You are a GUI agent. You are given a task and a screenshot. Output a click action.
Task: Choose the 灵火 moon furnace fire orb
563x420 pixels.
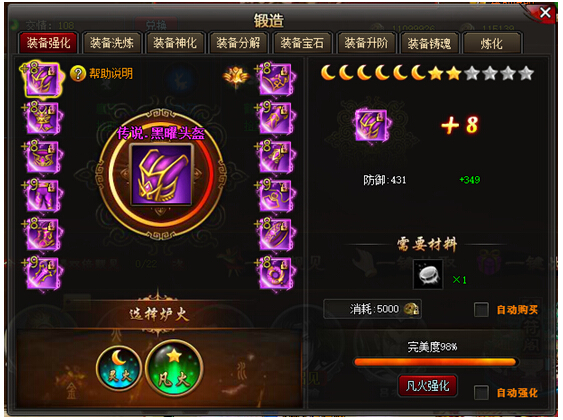pyautogui.click(x=119, y=368)
